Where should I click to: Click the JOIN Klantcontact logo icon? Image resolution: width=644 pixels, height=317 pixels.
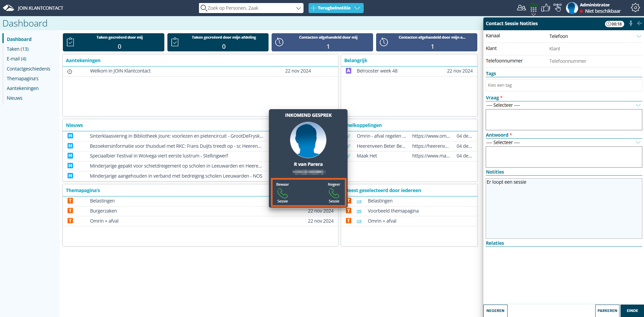point(8,8)
